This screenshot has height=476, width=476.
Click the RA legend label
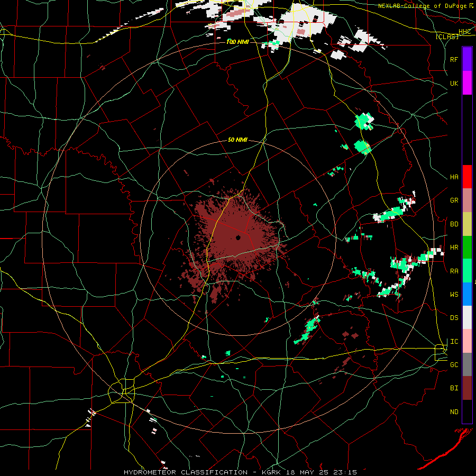pyautogui.click(x=454, y=271)
